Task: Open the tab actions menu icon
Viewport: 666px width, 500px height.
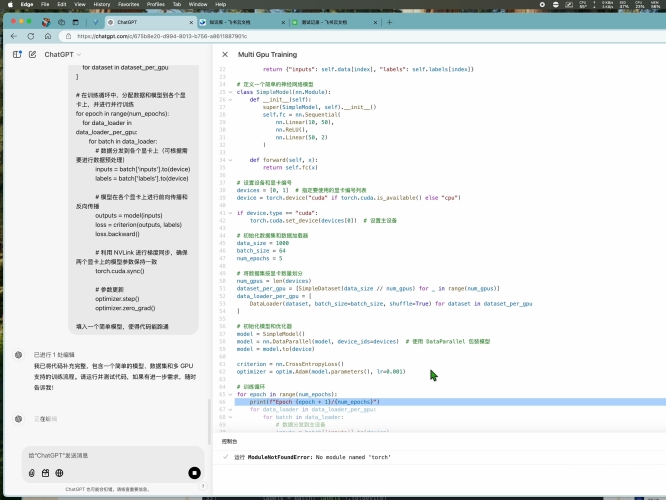Action: point(76,22)
